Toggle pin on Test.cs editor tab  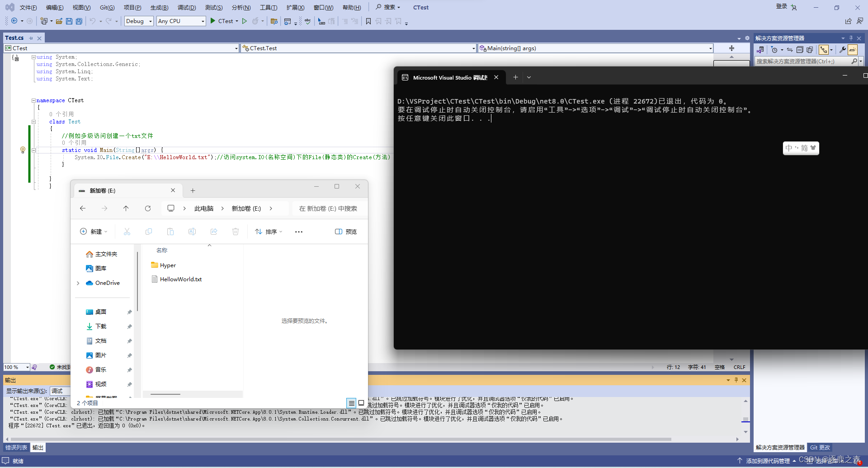[31, 38]
